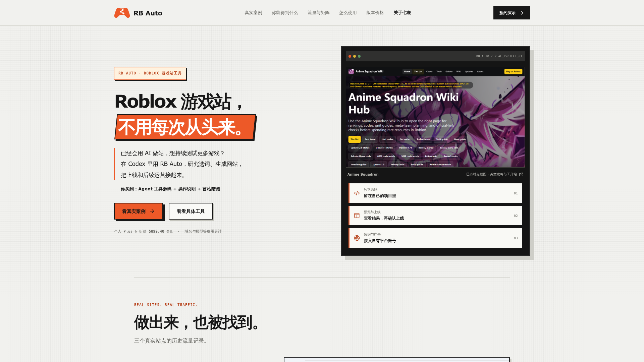
Task: Click the 看看具体工具 button
Action: [x=191, y=211]
